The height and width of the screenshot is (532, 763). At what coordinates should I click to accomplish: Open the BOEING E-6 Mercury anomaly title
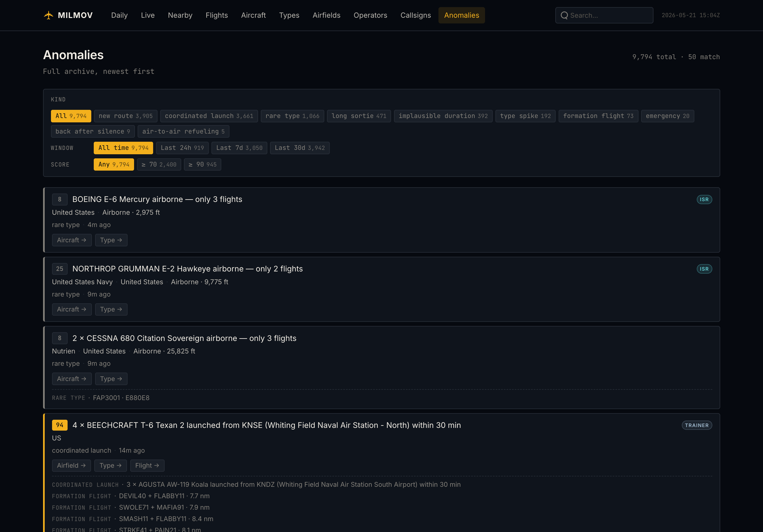click(x=157, y=199)
